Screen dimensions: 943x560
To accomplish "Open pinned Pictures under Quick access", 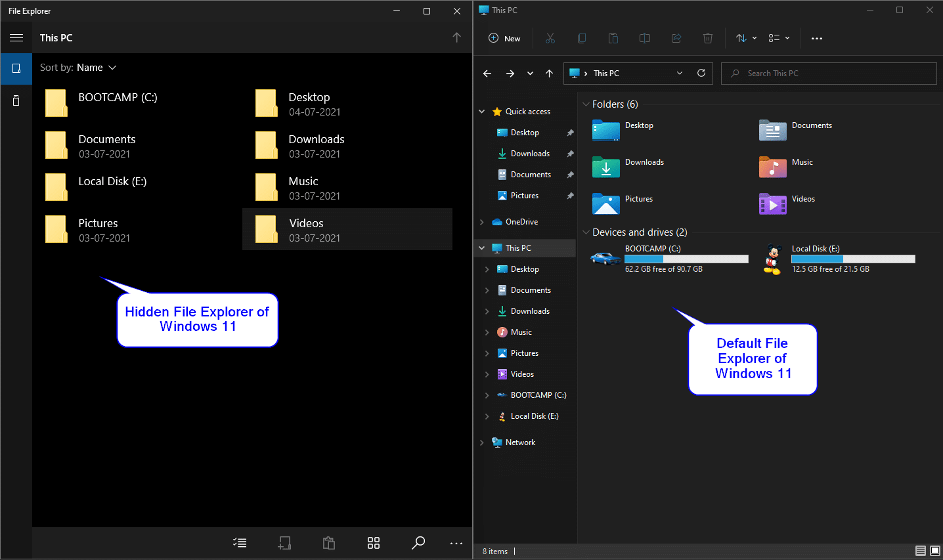I will [525, 196].
